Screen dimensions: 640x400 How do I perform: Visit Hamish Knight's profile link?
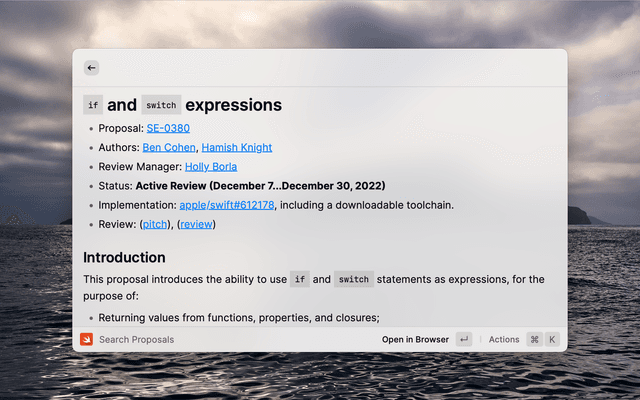click(x=236, y=147)
